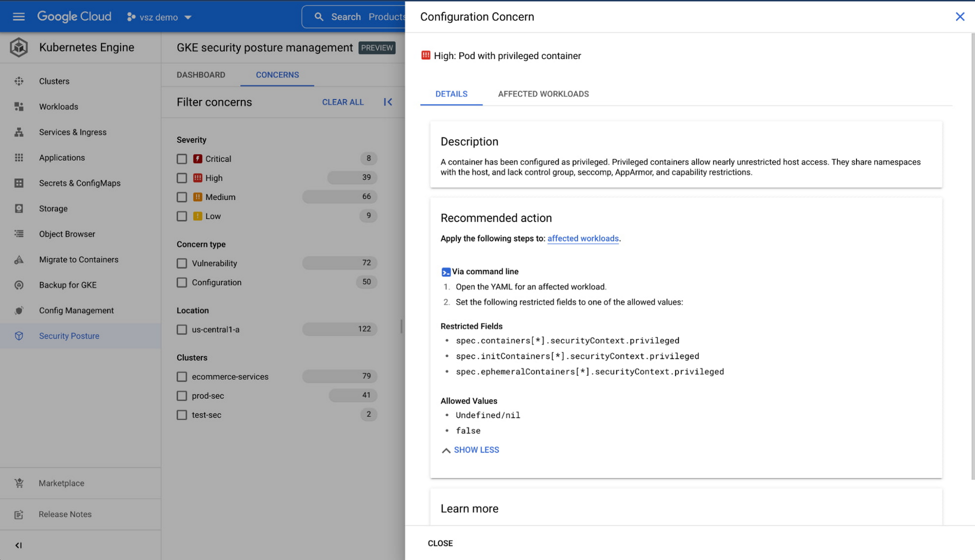This screenshot has height=560, width=975.
Task: Open Secrets & ConfigMaps page
Action: (80, 183)
